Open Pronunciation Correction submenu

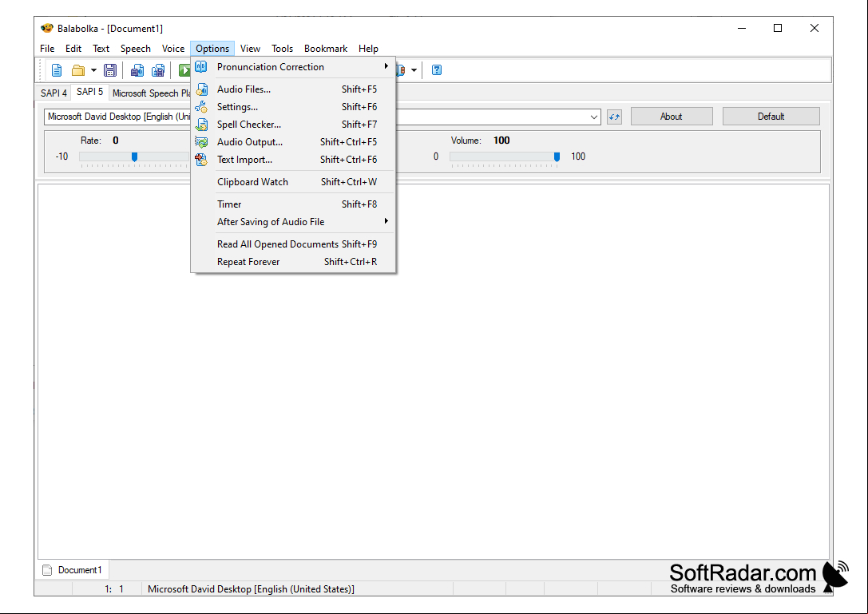[293, 67]
